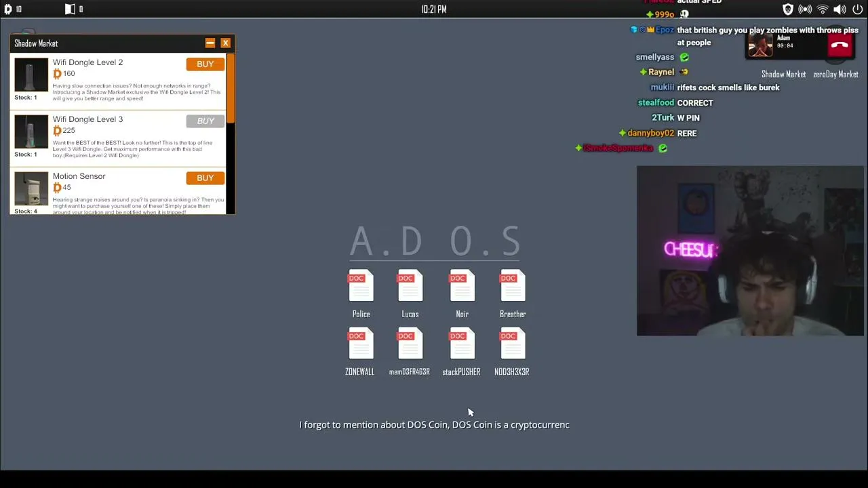Click the "Wifi Dongle Level 3" title
The width and height of the screenshot is (868, 488).
(x=87, y=119)
